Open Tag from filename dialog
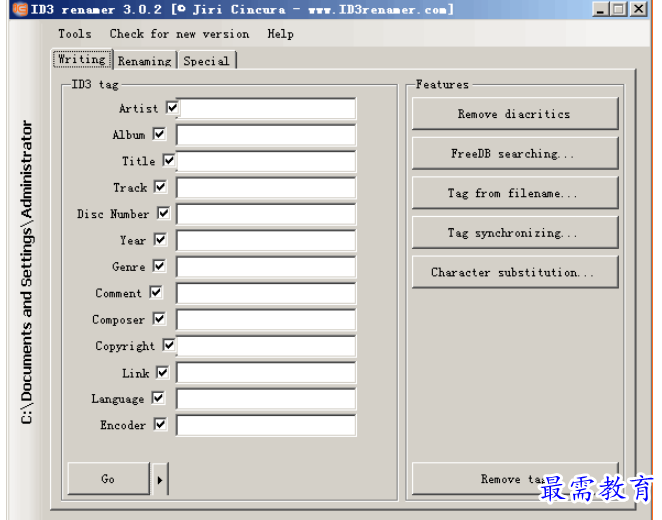This screenshot has height=520, width=662. pos(515,193)
